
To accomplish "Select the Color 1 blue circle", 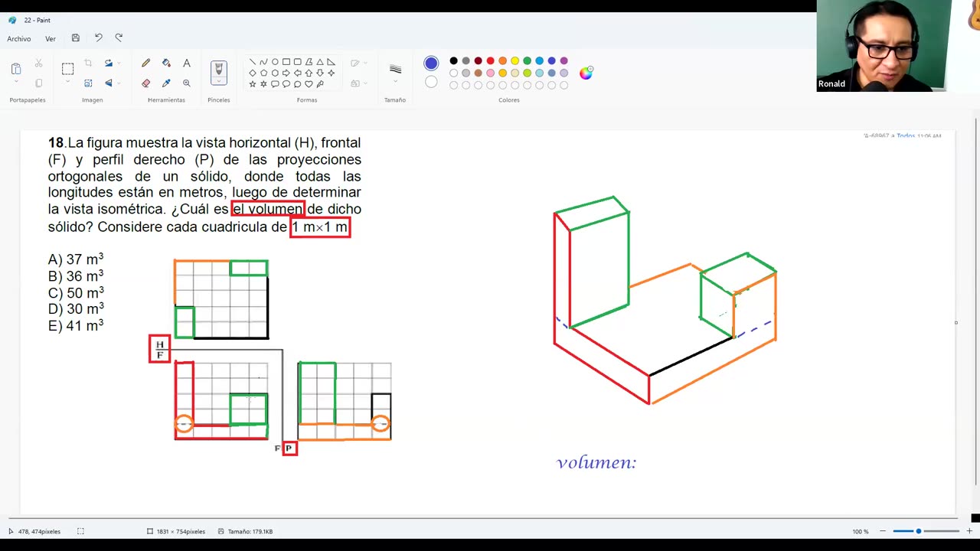I will pos(431,64).
